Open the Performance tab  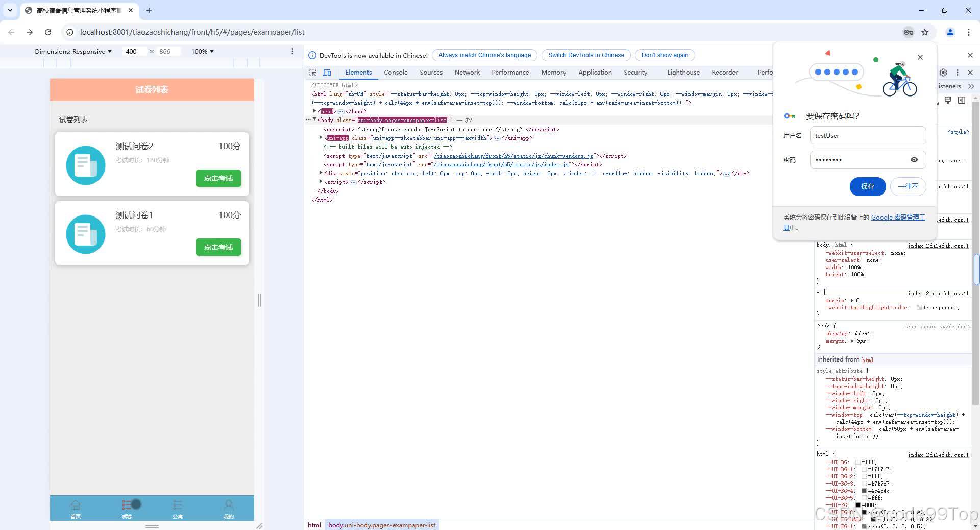pyautogui.click(x=510, y=73)
